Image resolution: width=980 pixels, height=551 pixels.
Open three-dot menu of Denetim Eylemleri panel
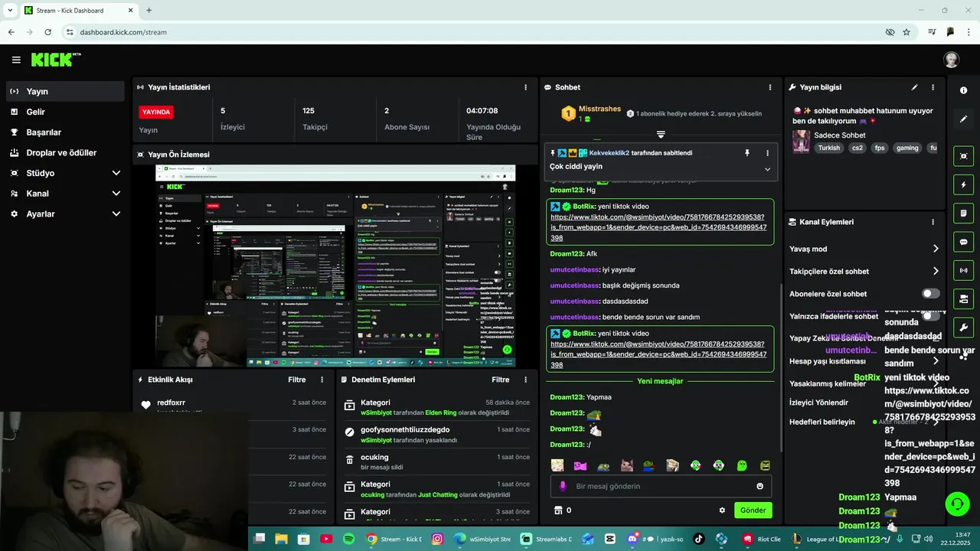(525, 380)
